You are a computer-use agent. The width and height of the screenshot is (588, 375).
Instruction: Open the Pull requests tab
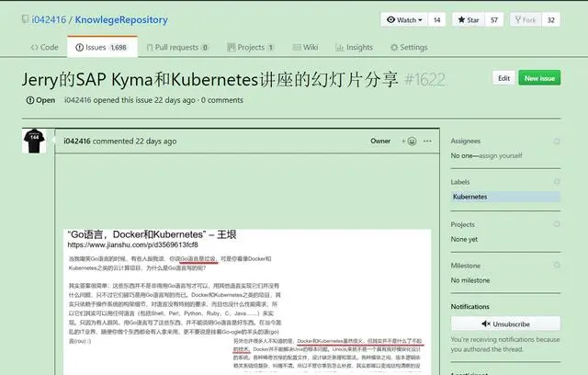coord(177,47)
